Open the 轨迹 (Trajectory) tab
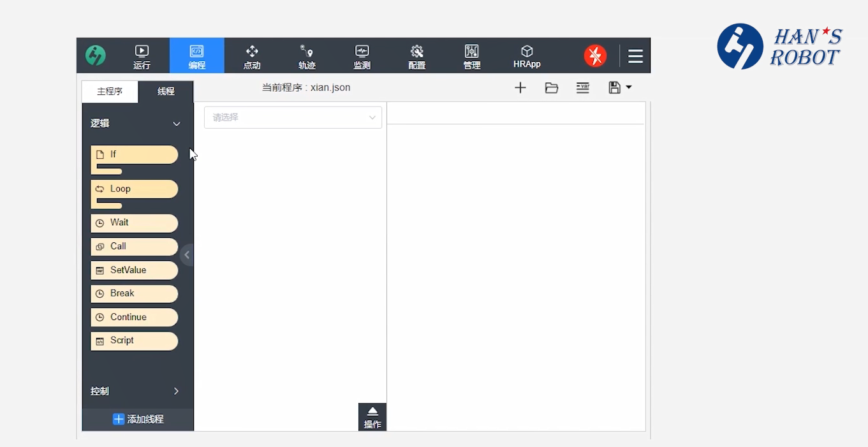The width and height of the screenshot is (868, 447). coord(307,56)
